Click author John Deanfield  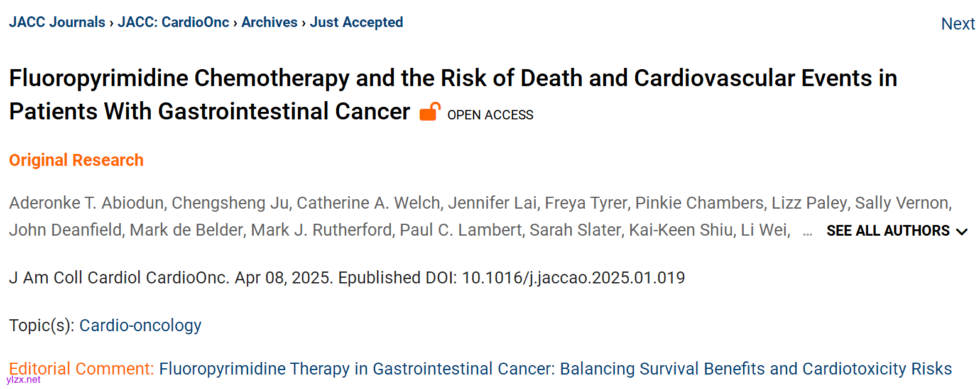(x=65, y=231)
